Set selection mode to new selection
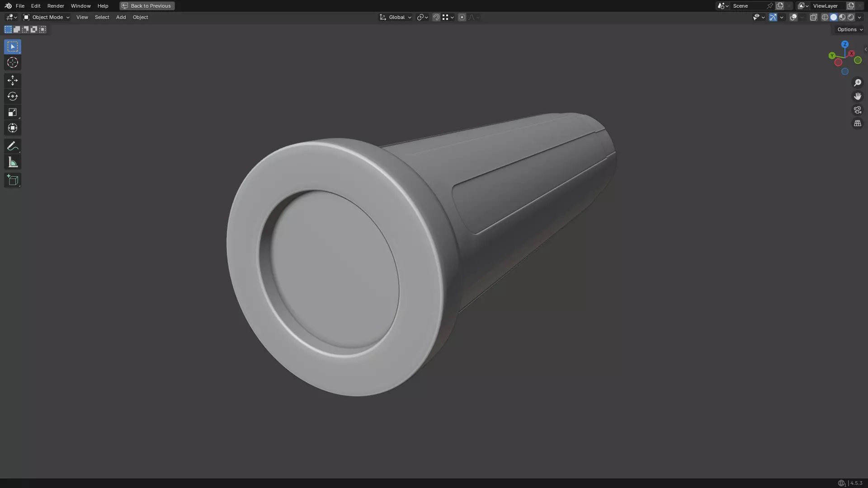The height and width of the screenshot is (488, 868). coord(8,29)
